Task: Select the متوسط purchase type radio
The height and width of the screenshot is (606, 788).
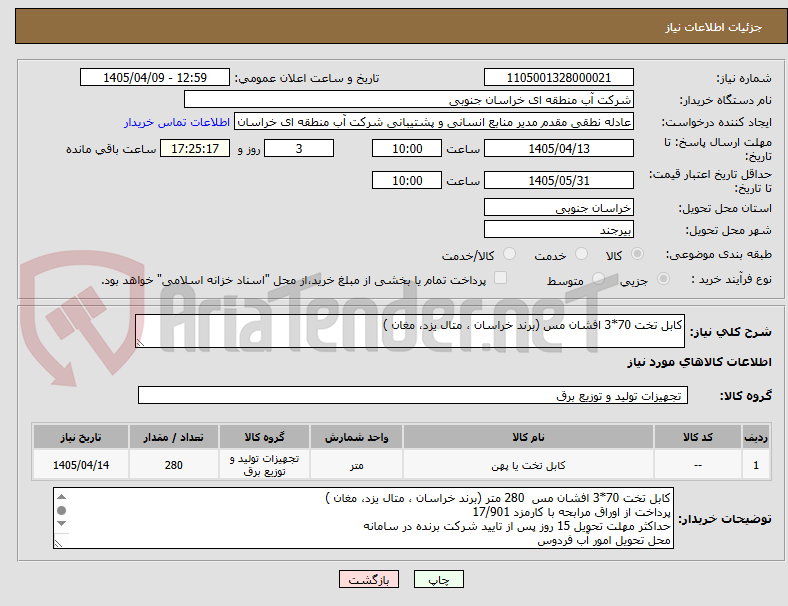Action: [x=598, y=279]
